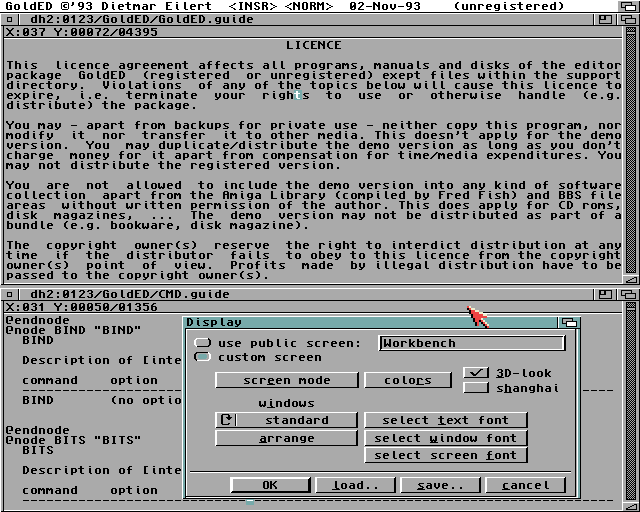Click the arrange windows button
Screen dimensions: 640x512
pyautogui.click(x=287, y=439)
